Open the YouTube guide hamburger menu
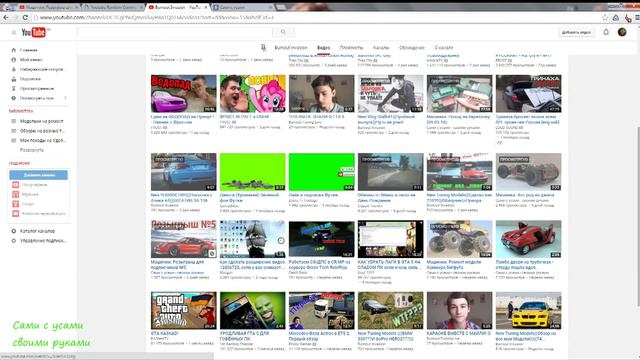 (x=13, y=32)
